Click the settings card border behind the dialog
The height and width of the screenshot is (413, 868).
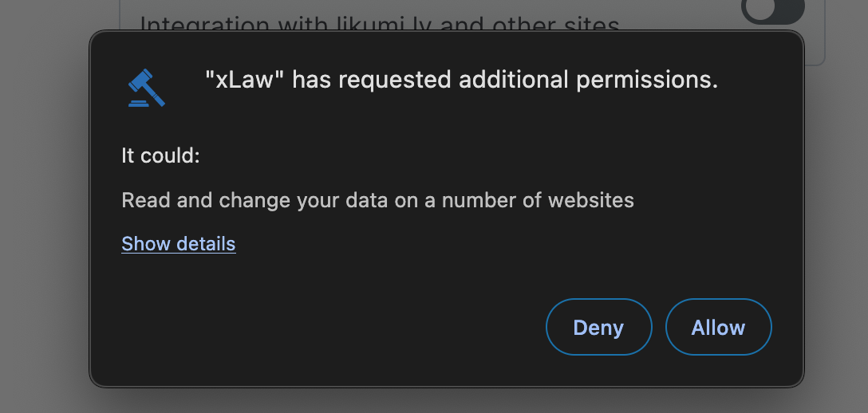tap(824, 48)
